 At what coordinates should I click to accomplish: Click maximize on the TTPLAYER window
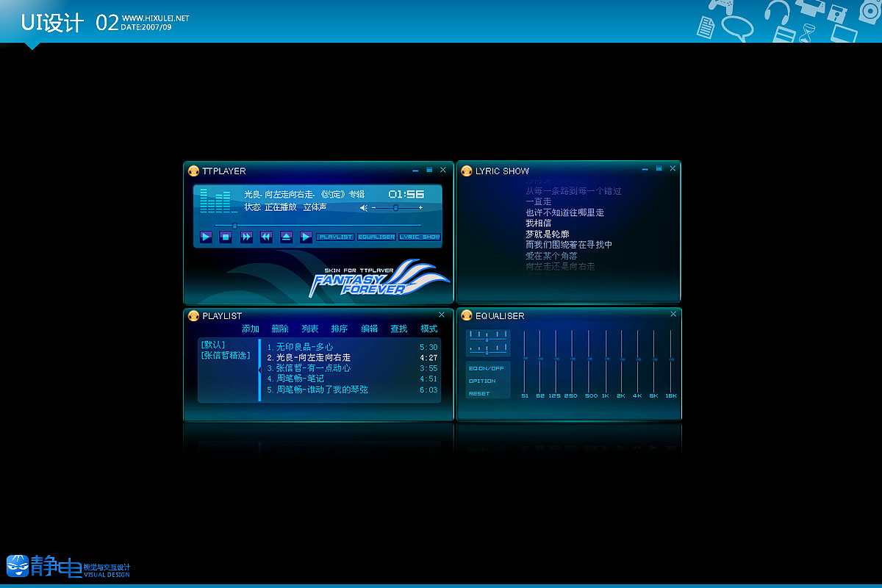tap(429, 169)
